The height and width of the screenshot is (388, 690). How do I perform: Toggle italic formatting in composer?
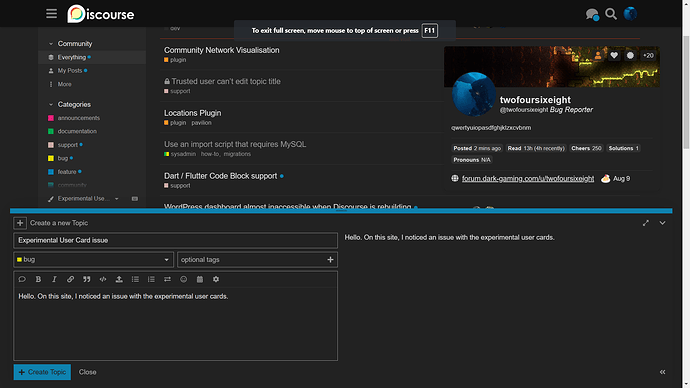click(54, 279)
